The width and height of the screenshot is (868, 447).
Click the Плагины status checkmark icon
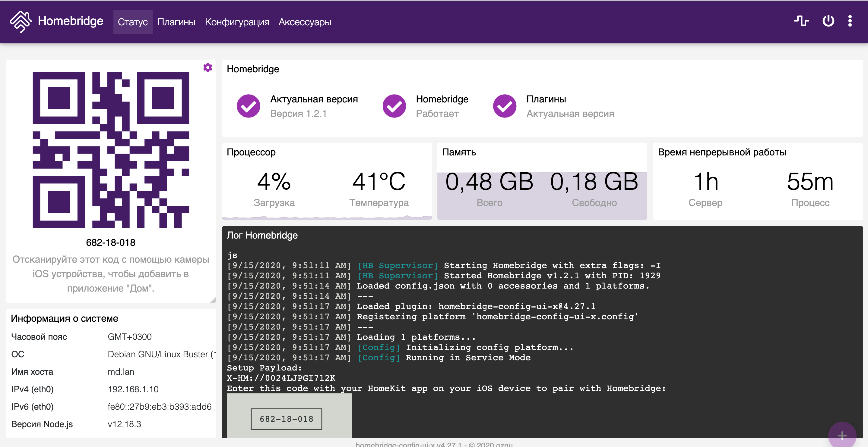coord(505,106)
